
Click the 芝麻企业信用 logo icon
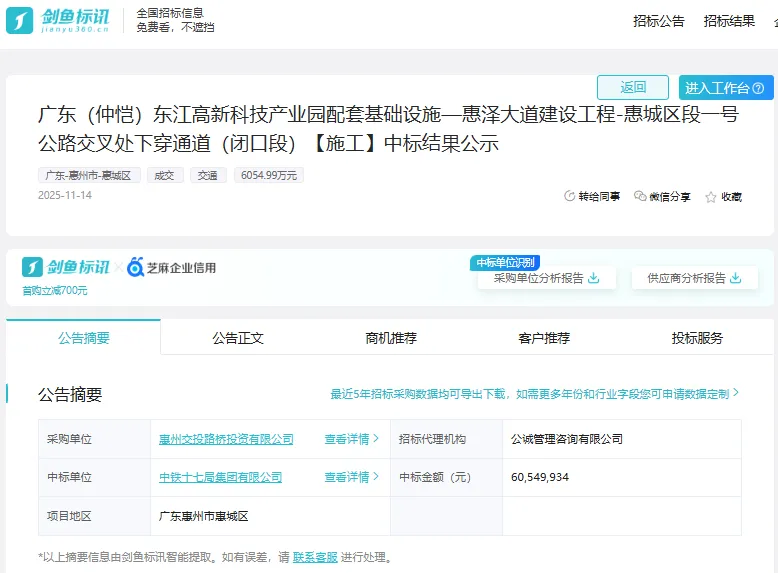[x=136, y=268]
